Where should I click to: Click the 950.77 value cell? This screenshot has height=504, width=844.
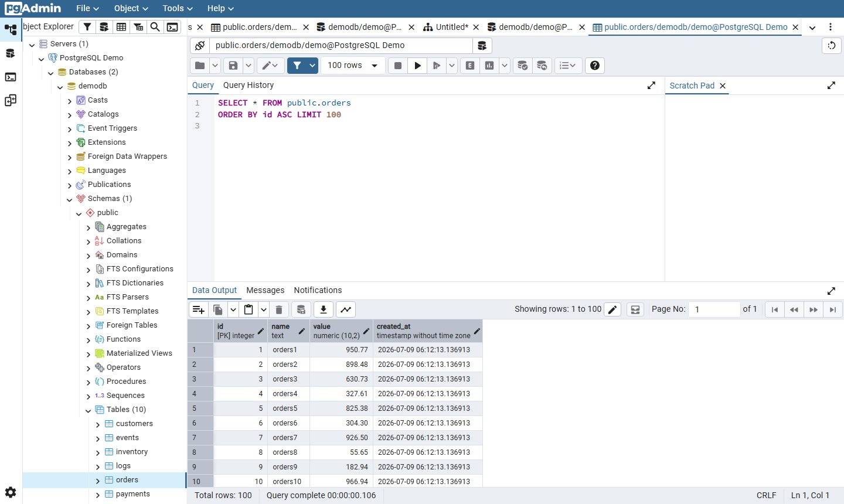point(341,350)
